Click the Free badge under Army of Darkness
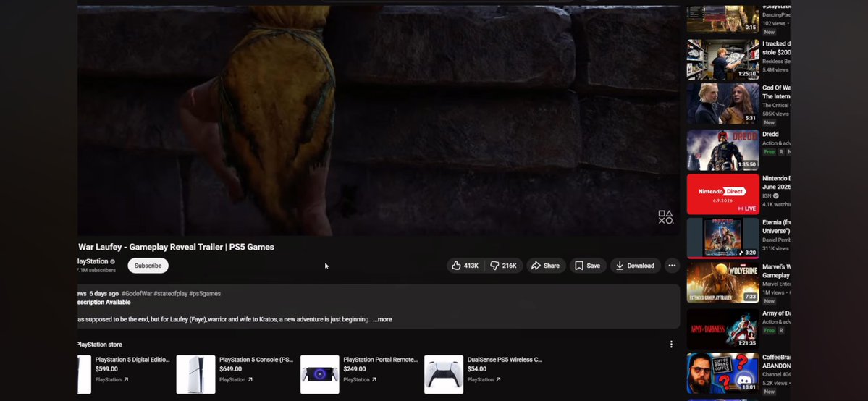This screenshot has height=401, width=868. tap(769, 331)
